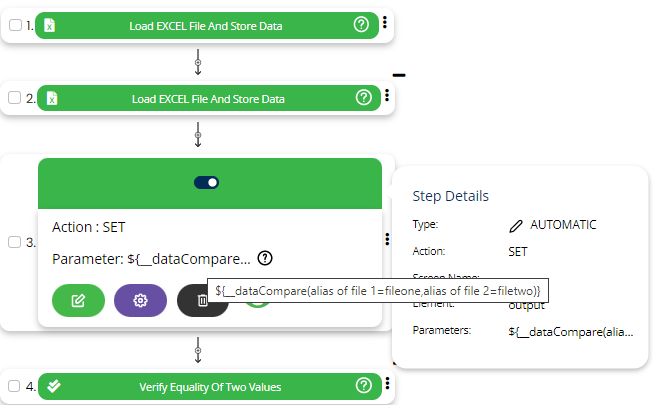
Task: Open the three-dot menu for step 1
Action: pos(386,24)
